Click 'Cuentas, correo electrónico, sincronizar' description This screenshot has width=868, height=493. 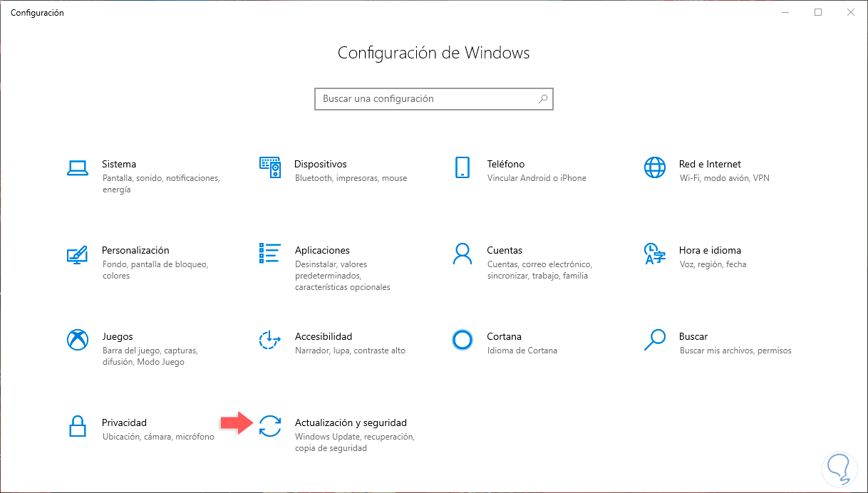click(539, 270)
